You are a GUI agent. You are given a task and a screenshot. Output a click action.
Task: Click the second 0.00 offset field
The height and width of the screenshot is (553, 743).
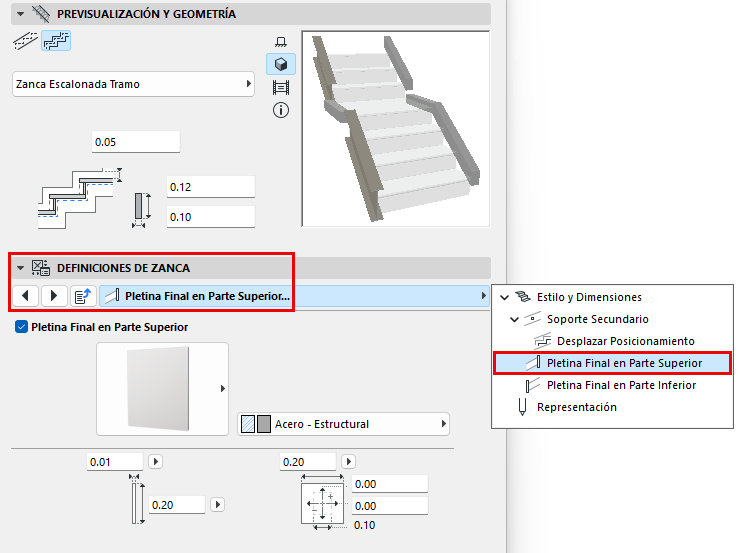coord(390,506)
